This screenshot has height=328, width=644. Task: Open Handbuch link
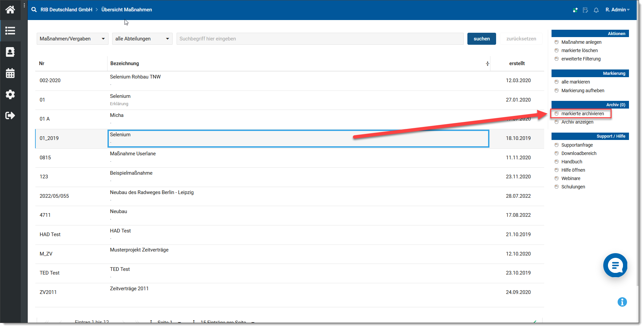pos(572,162)
